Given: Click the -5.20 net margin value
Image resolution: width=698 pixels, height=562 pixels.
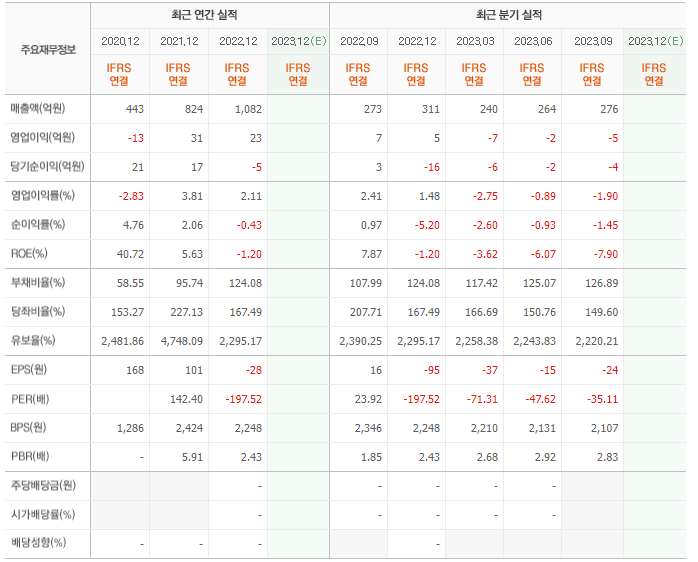Looking at the screenshot, I should [x=427, y=225].
